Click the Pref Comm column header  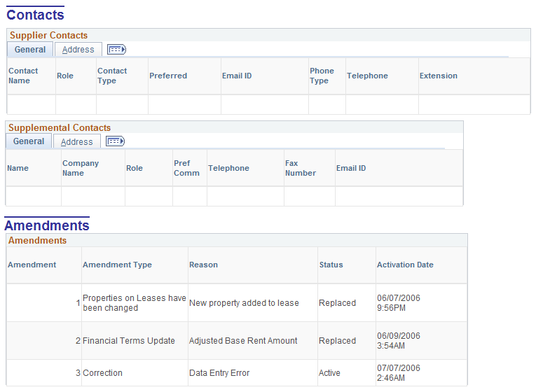pos(186,168)
